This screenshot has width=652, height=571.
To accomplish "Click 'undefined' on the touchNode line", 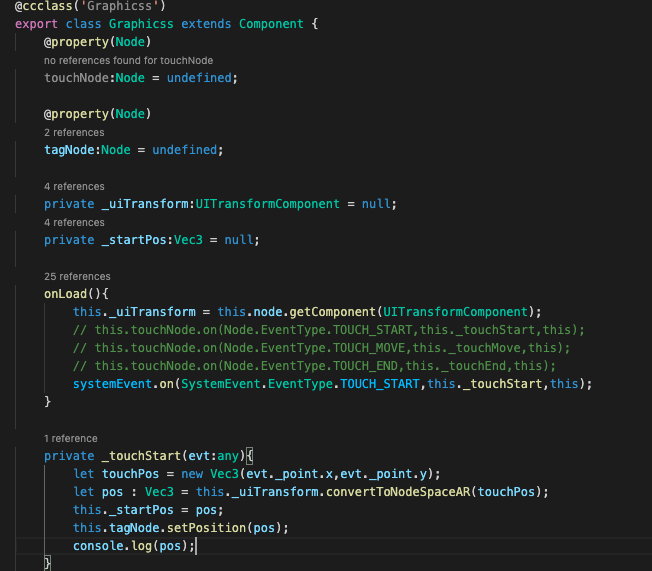I will [x=199, y=78].
